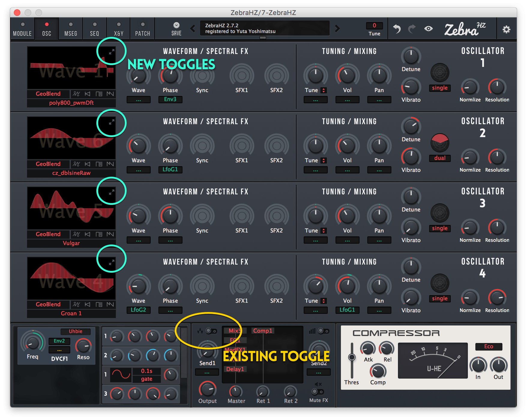Screen dimensions: 527x420
Task: Switch to the MSEG tab
Action: [71, 29]
